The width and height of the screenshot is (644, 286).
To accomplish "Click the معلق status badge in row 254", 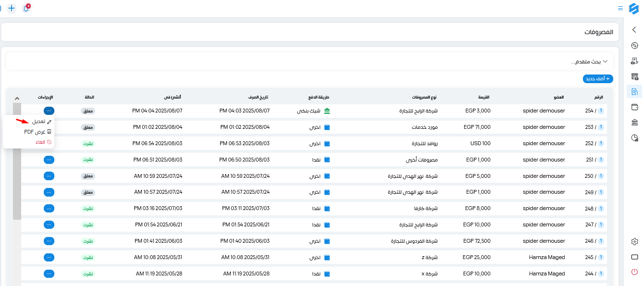I will [x=88, y=111].
